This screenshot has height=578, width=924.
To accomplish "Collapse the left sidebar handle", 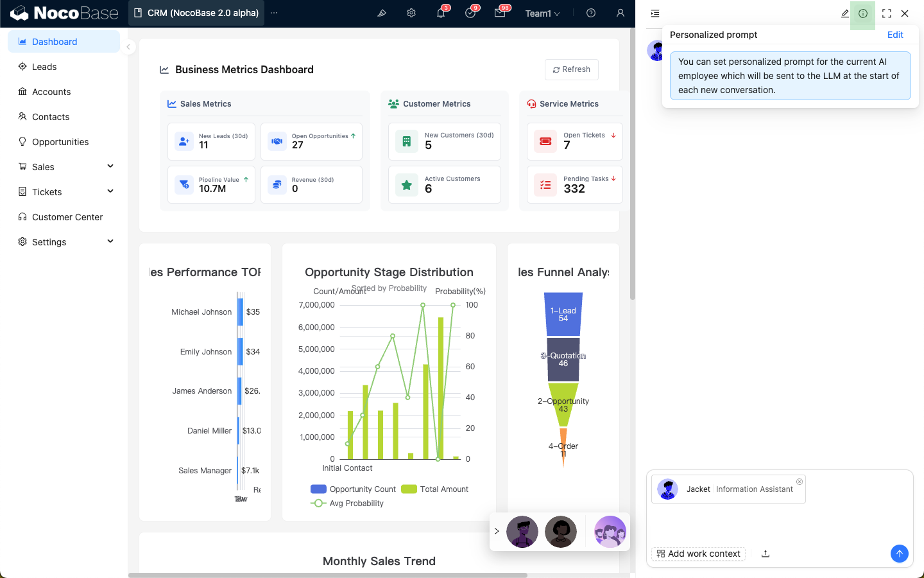I will pyautogui.click(x=128, y=47).
